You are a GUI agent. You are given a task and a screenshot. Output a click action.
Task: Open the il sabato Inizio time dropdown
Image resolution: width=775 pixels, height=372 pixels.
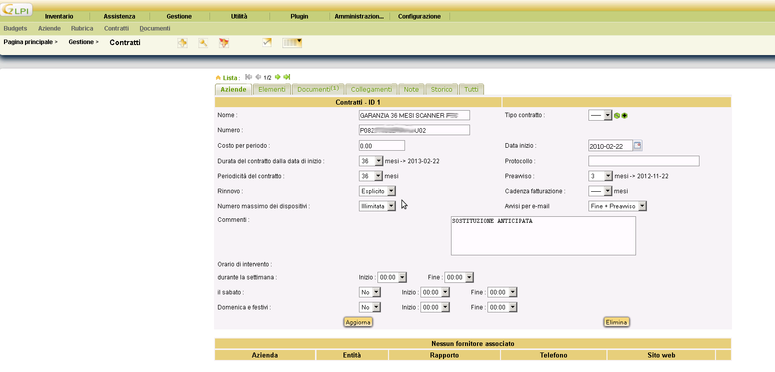pyautogui.click(x=435, y=292)
